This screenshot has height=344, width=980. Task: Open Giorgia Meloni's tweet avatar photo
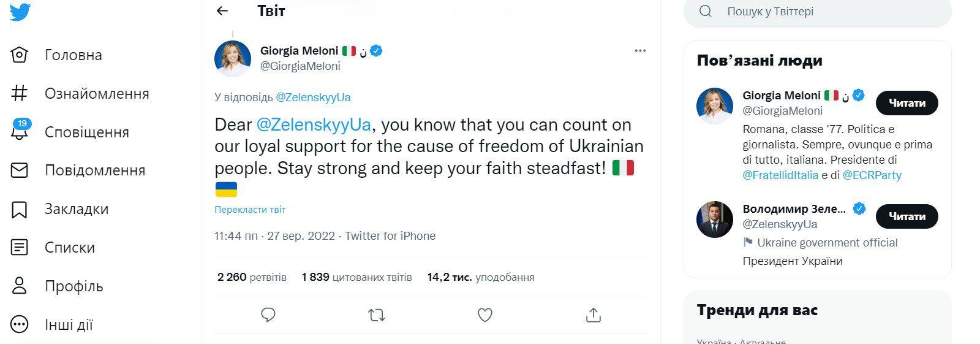tap(233, 59)
